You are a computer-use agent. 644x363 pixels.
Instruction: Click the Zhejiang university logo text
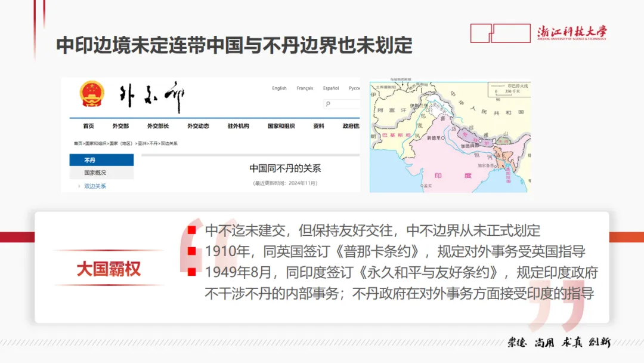[x=572, y=33]
